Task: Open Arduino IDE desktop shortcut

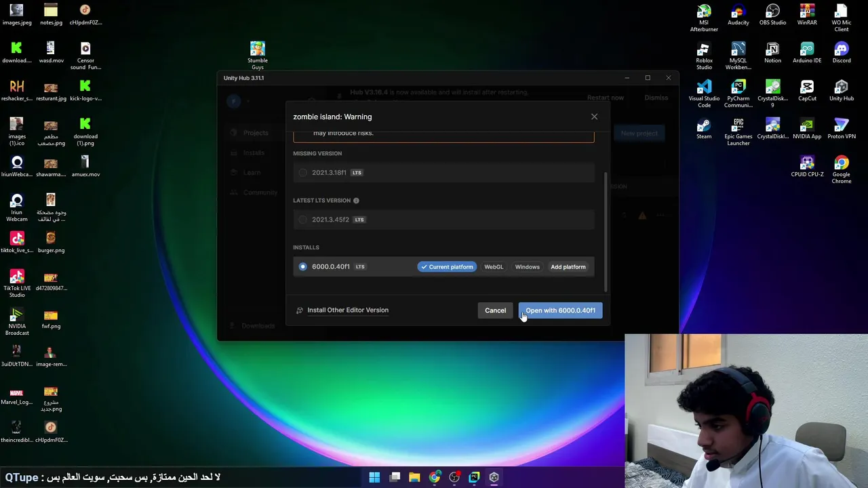Action: click(x=807, y=53)
